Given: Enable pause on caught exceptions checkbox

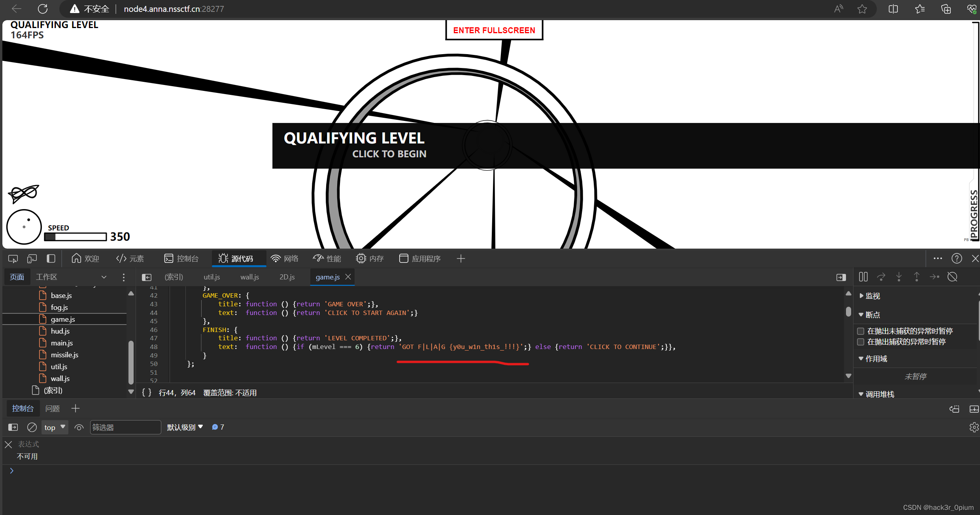Looking at the screenshot, I should point(861,341).
